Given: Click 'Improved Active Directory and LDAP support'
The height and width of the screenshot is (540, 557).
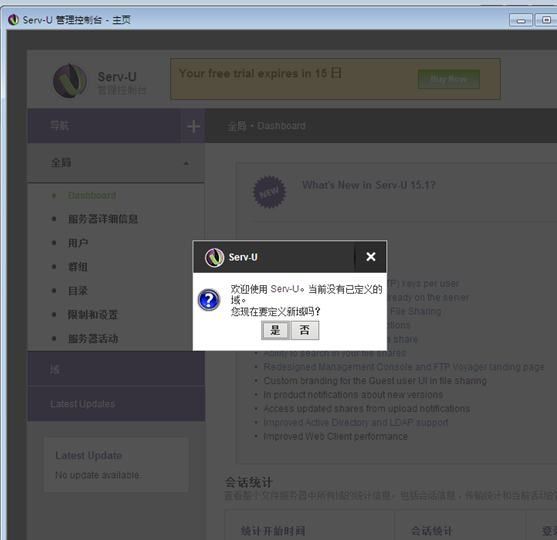Looking at the screenshot, I should [x=356, y=422].
